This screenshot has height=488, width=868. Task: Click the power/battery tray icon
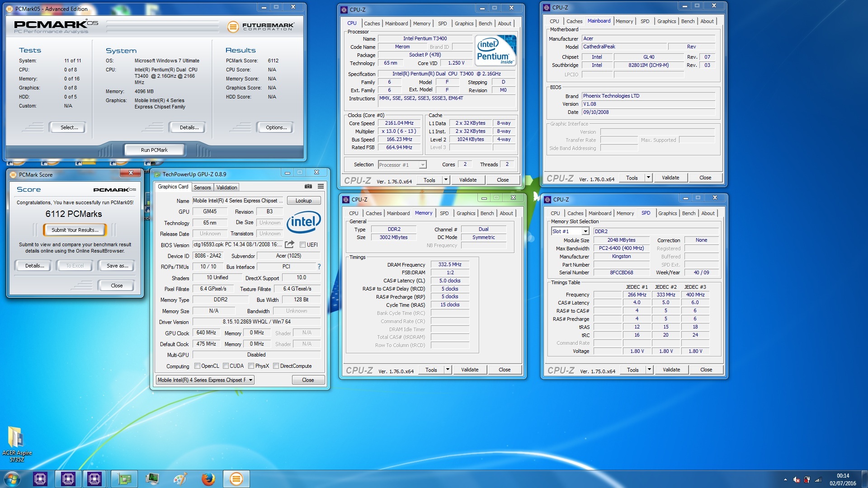[x=807, y=480]
